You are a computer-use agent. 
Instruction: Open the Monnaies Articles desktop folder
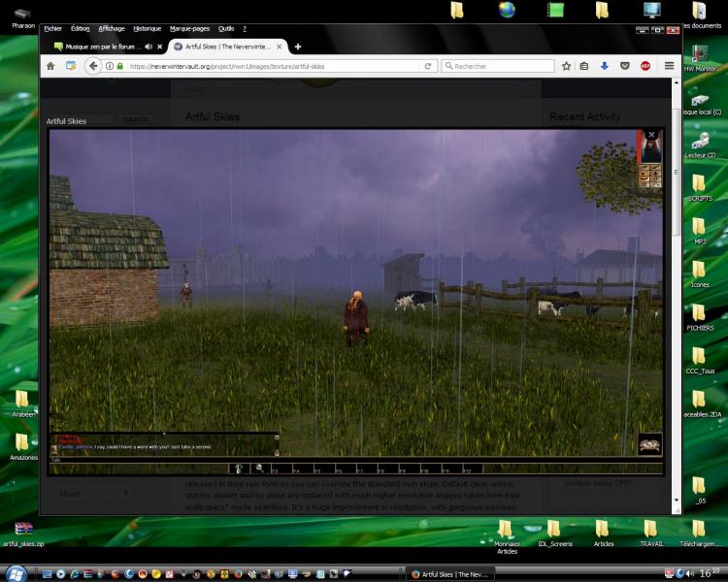tap(506, 537)
